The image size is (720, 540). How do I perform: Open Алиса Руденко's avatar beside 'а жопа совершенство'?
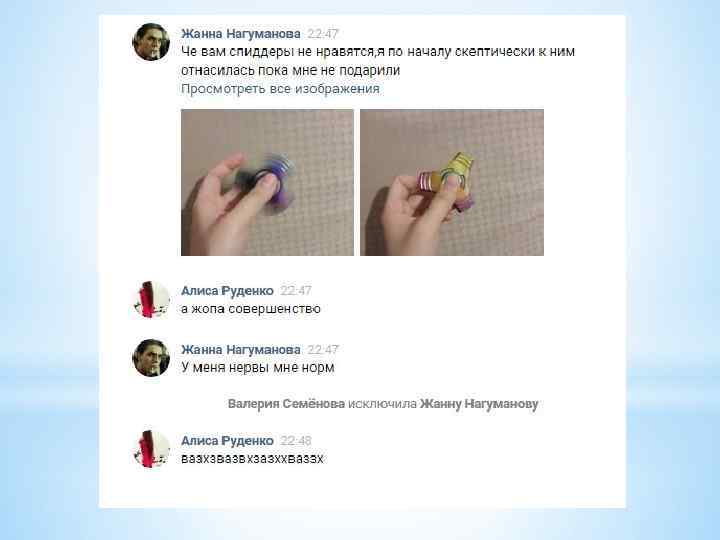[x=151, y=299]
